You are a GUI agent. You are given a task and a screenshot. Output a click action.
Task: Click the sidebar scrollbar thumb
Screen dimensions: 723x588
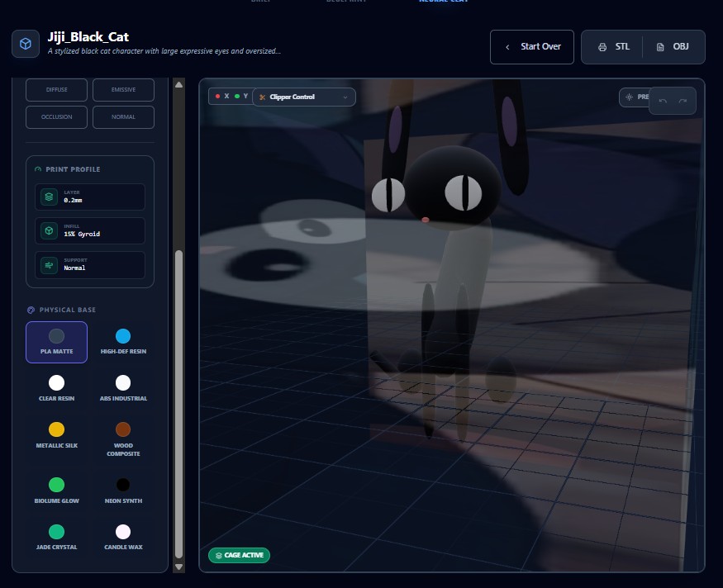point(179,405)
